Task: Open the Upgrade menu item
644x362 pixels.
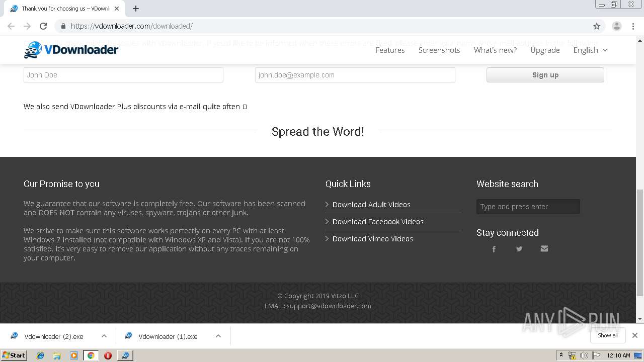Action: click(545, 50)
